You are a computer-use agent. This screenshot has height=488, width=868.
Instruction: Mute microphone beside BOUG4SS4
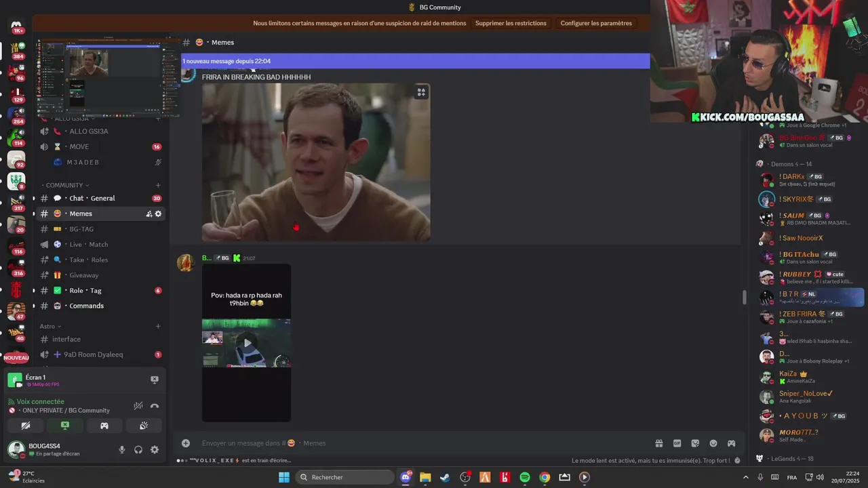click(x=122, y=449)
